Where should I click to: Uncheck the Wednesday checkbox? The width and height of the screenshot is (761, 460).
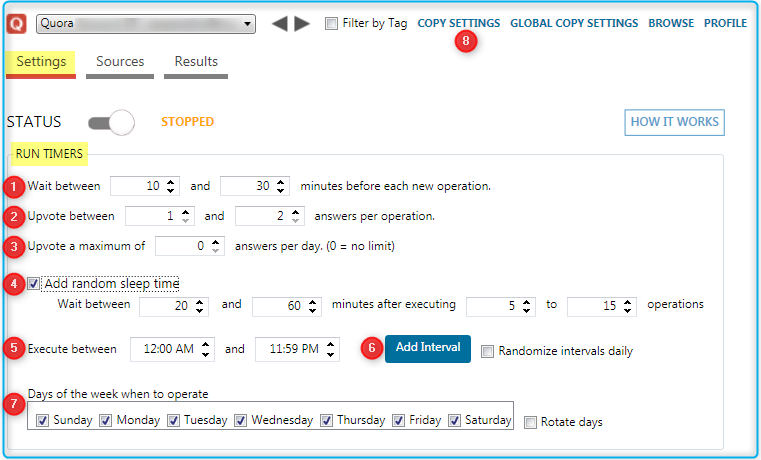point(241,420)
